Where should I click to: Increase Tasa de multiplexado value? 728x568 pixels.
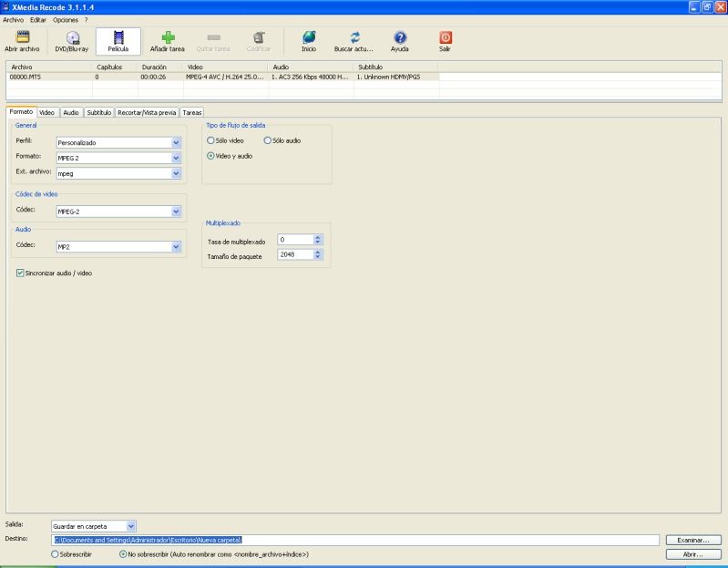[x=318, y=237]
